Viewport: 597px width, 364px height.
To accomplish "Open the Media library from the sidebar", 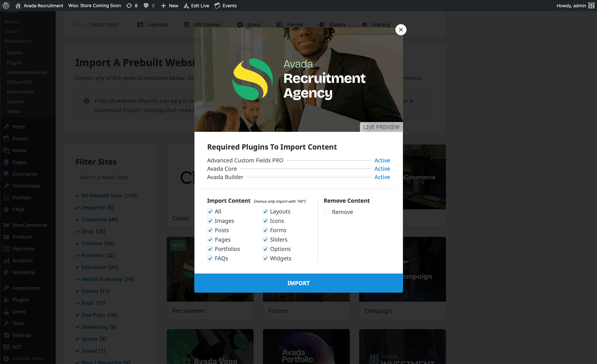I will pos(19,150).
